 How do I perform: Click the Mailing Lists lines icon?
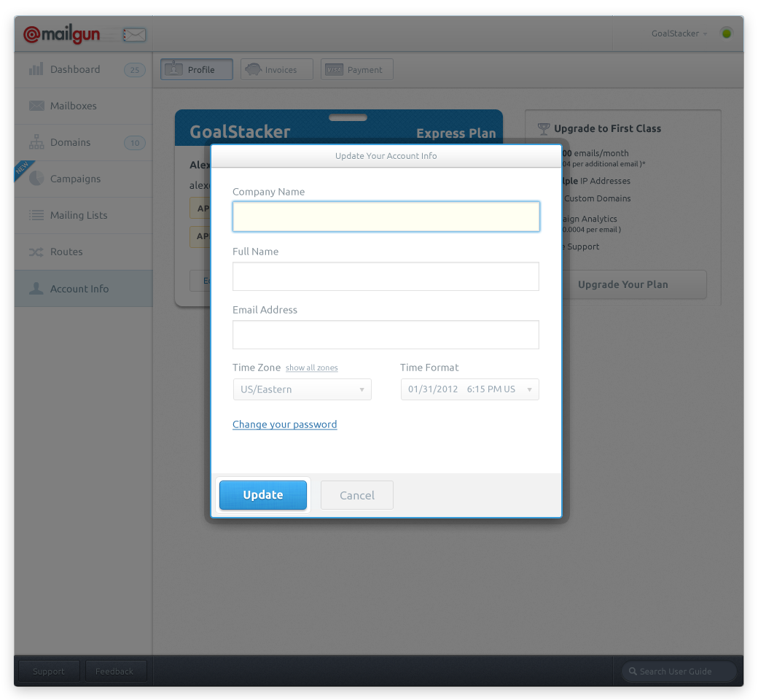tap(36, 215)
